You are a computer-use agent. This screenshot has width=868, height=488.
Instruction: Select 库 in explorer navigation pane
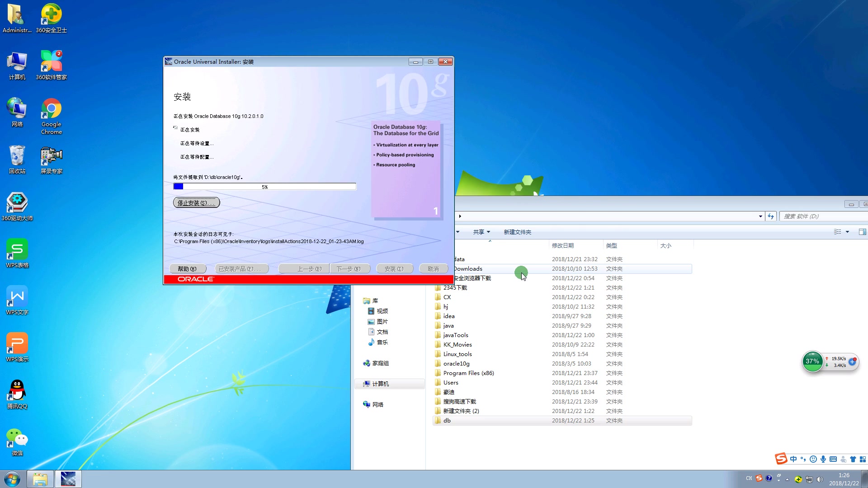point(371,301)
